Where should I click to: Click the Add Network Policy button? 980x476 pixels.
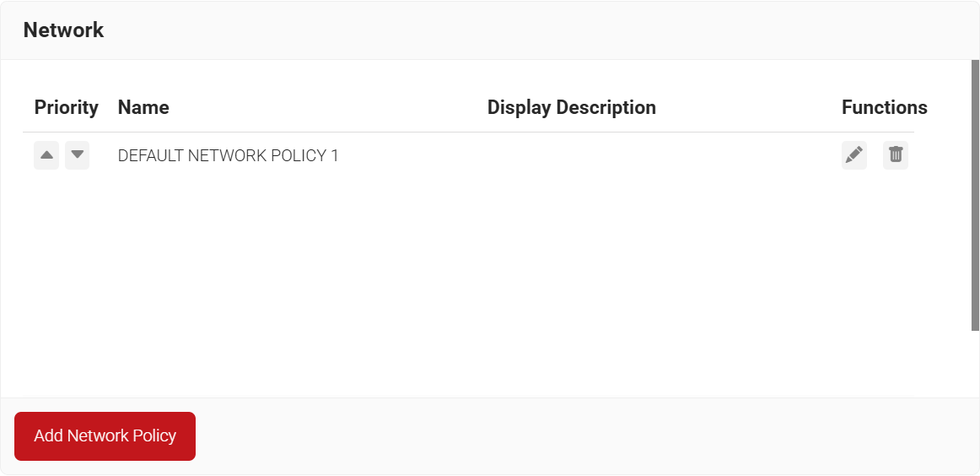click(105, 436)
